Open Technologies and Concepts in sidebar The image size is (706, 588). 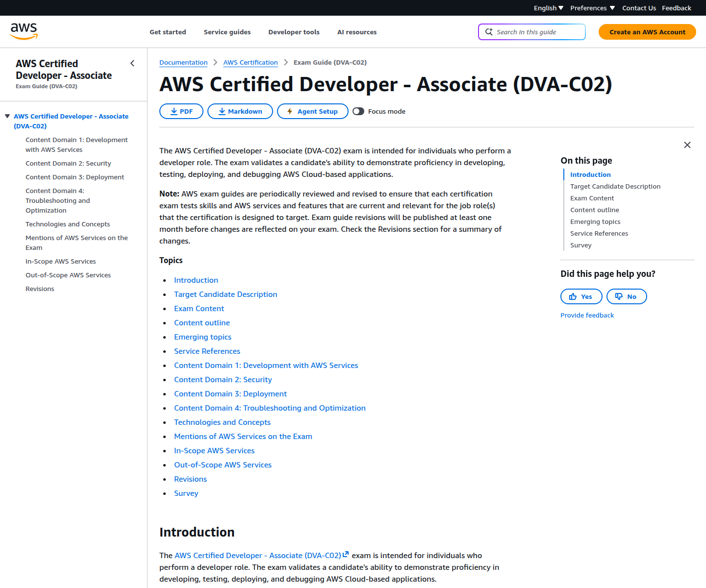68,224
